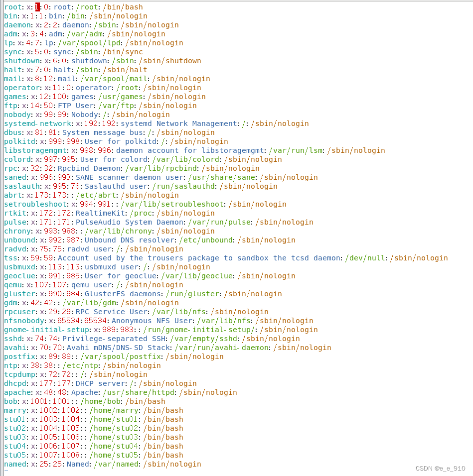Click 'GlusterFS daemons' description
The height and width of the screenshot is (476, 473).
(123, 294)
